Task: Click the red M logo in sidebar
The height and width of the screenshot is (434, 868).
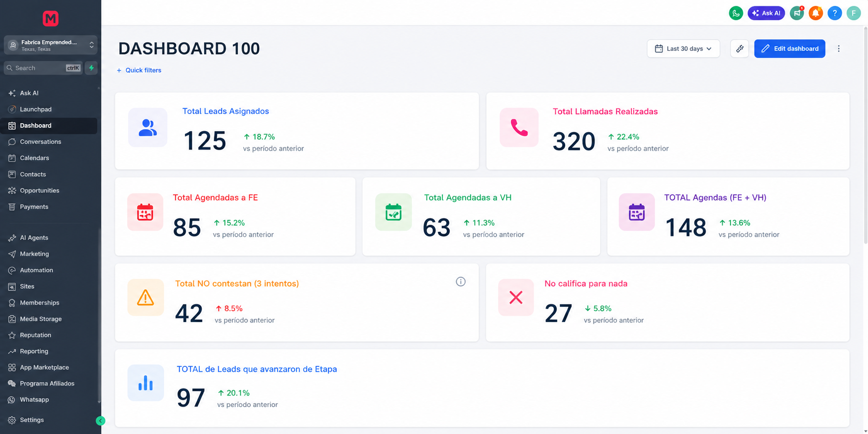Action: coord(50,19)
